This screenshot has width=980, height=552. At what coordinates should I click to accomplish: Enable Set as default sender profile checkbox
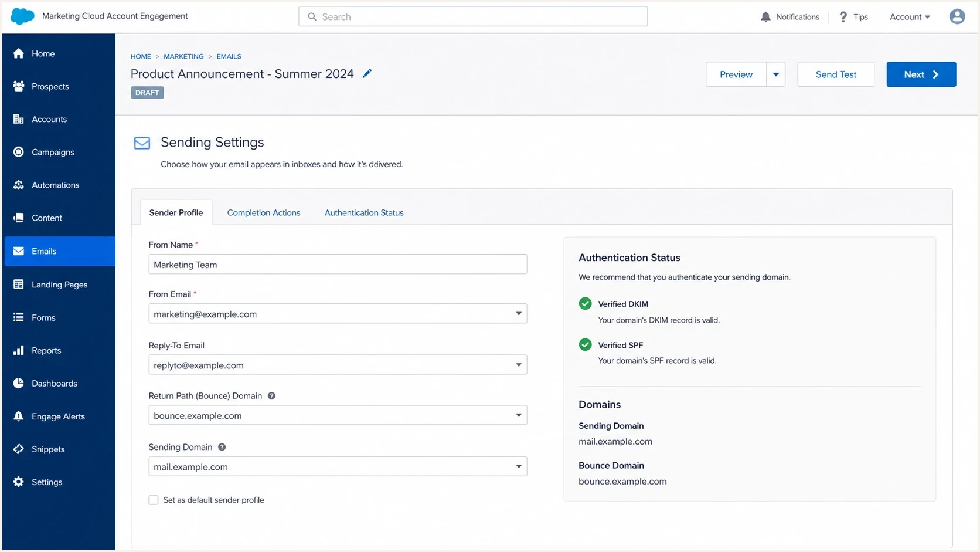(154, 500)
